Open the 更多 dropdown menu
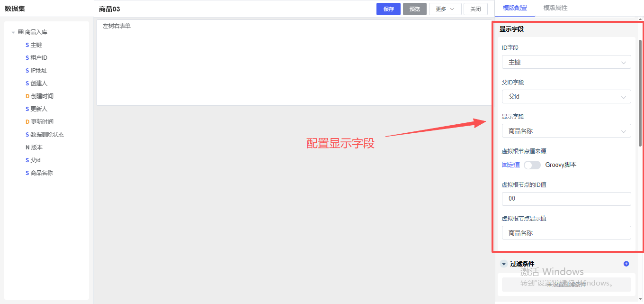644x304 pixels. point(445,9)
